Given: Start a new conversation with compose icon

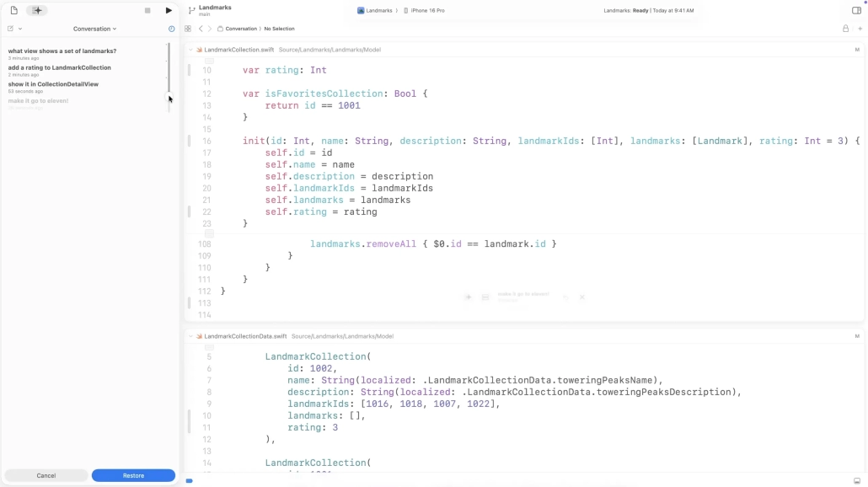Looking at the screenshot, I should tap(11, 29).
